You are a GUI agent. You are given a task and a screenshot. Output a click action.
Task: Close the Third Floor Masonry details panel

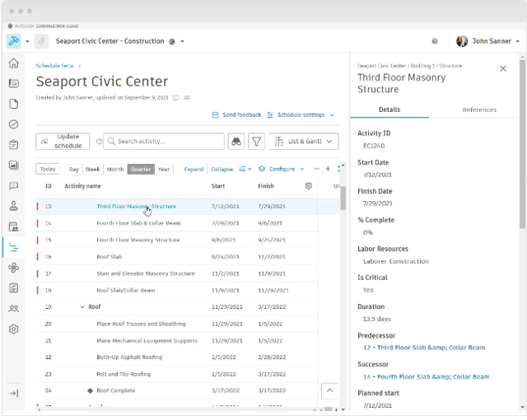tap(503, 68)
